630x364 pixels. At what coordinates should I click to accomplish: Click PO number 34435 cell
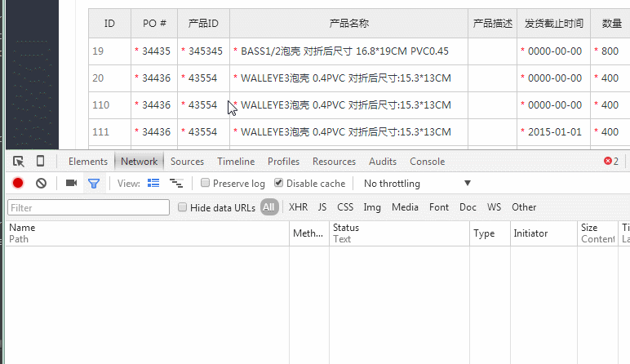[154, 51]
